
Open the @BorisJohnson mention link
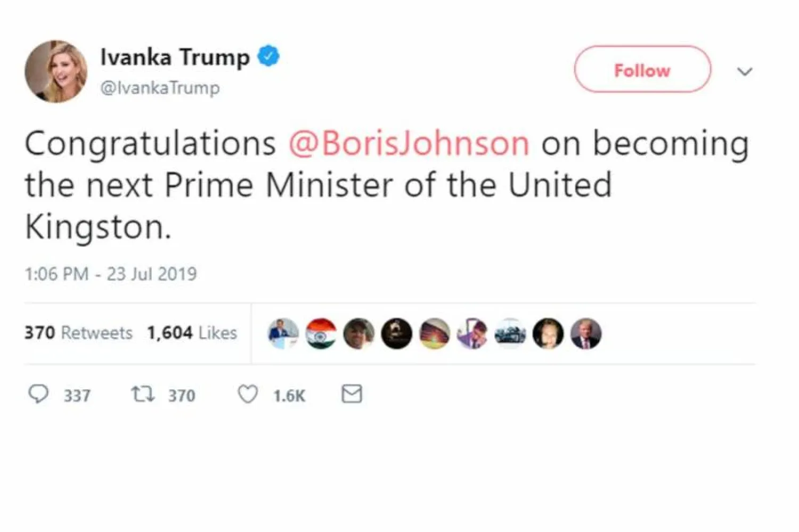pos(409,143)
